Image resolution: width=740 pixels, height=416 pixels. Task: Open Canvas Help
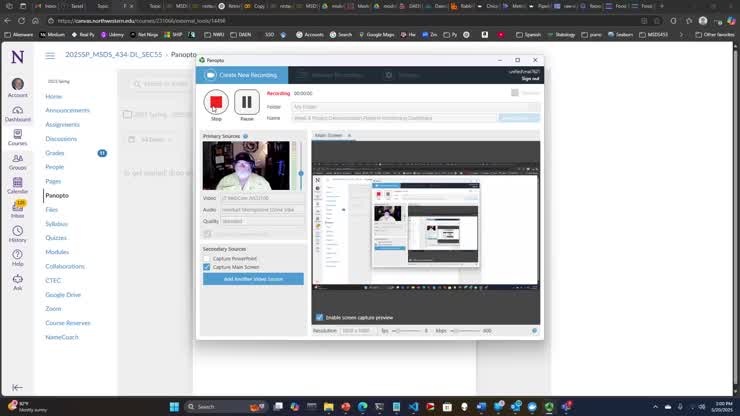(x=17, y=258)
